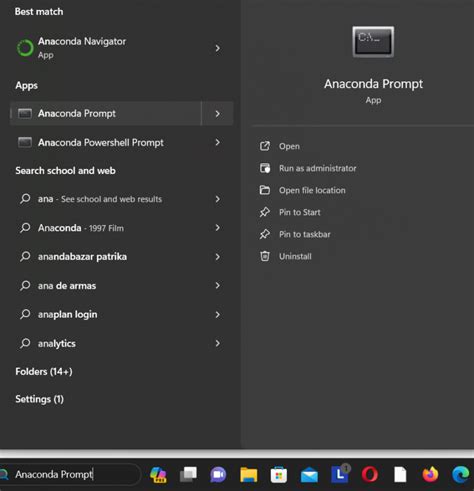Choose Pin to taskbar
This screenshot has width=474, height=491.
click(305, 234)
